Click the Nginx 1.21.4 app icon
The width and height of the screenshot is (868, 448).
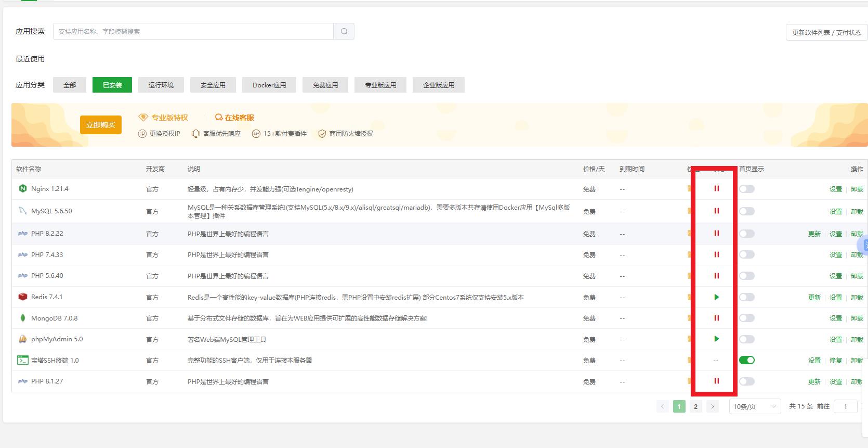coord(22,189)
